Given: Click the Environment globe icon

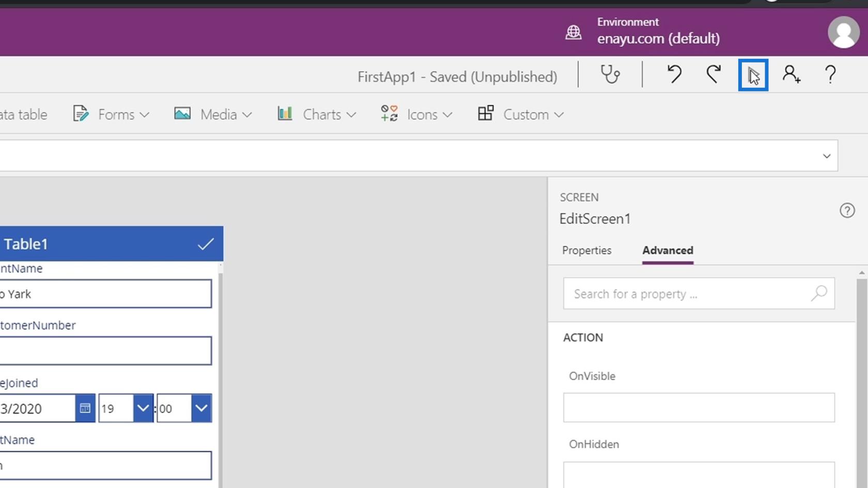Looking at the screenshot, I should click(574, 32).
